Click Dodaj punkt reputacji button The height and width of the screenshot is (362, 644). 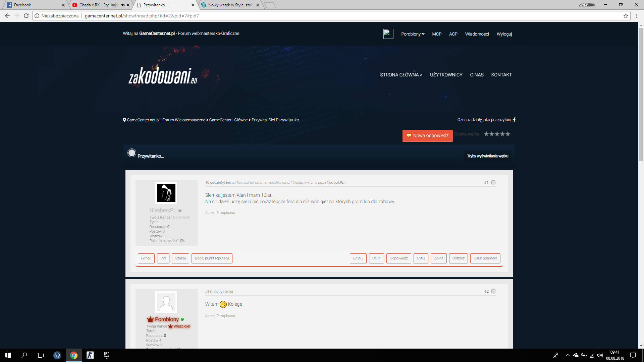tap(212, 258)
